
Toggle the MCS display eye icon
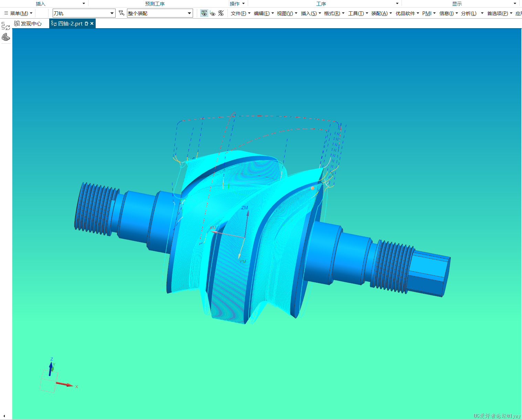tap(204, 13)
